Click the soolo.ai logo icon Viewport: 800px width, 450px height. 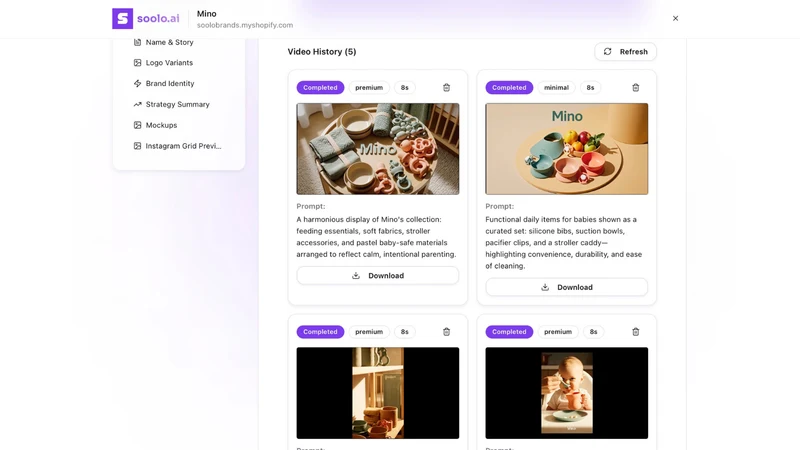[122, 18]
